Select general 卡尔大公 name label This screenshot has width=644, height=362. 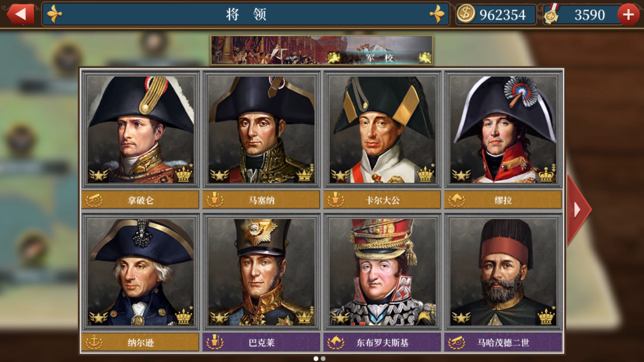pyautogui.click(x=382, y=200)
